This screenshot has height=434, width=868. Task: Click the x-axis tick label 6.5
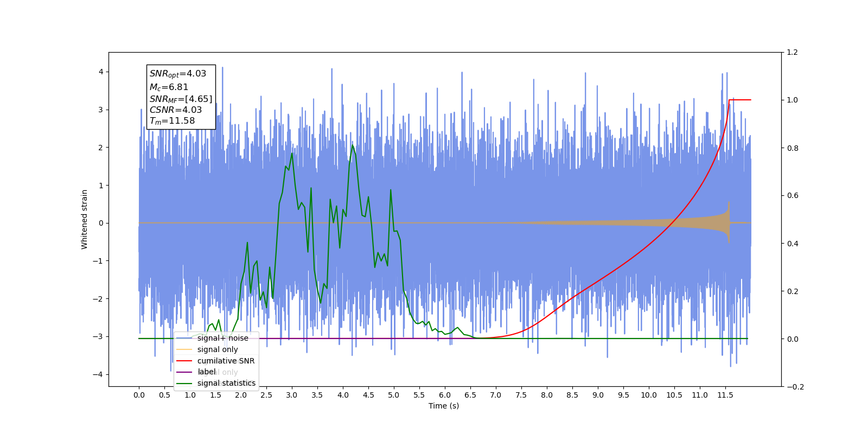[470, 395]
